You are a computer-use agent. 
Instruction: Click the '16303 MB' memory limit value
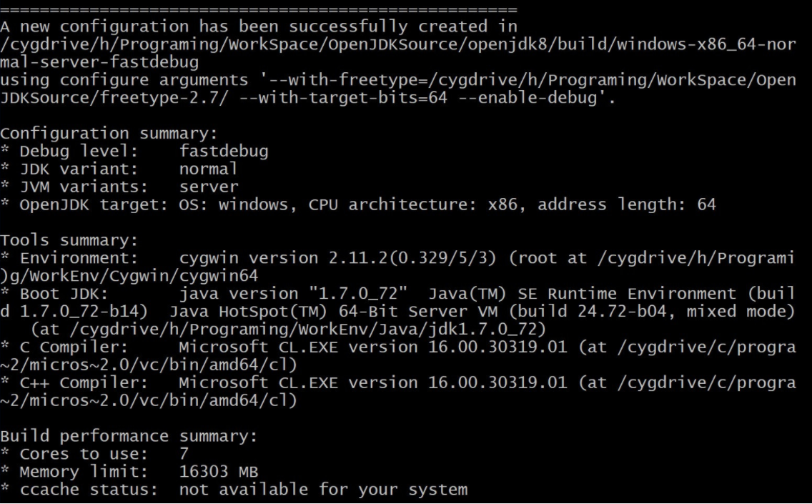coord(219,472)
